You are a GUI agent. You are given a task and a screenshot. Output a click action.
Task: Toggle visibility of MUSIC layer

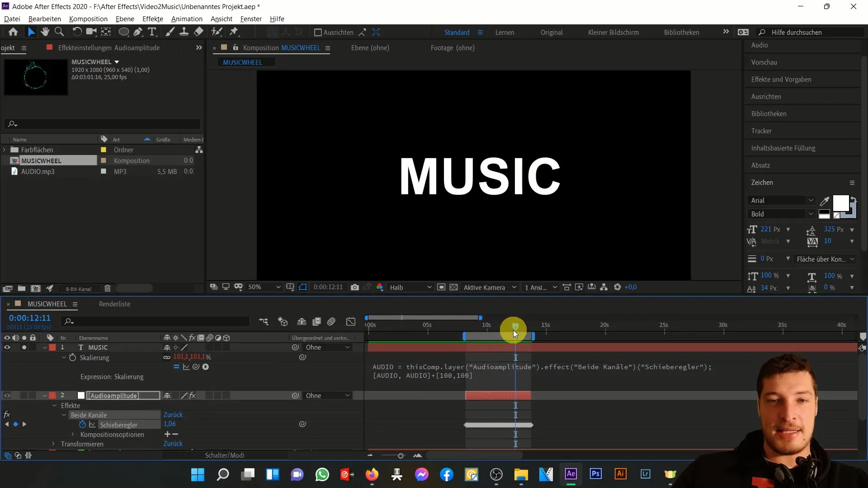pyautogui.click(x=7, y=347)
